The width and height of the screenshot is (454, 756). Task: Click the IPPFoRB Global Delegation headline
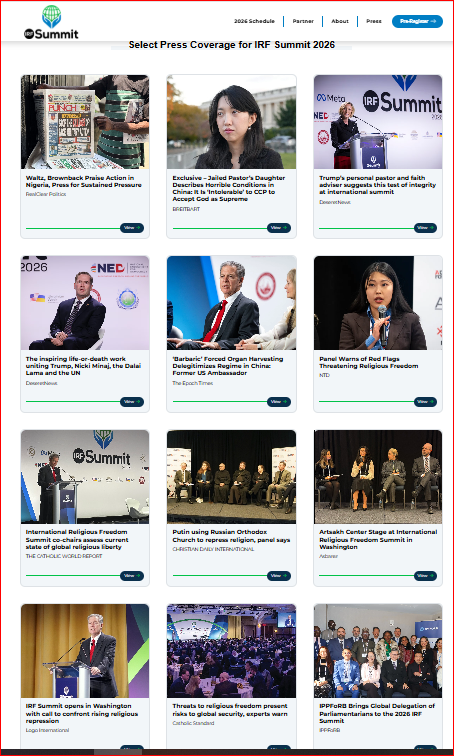coord(377,713)
